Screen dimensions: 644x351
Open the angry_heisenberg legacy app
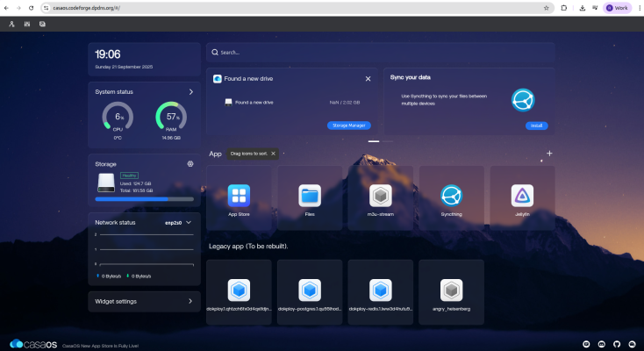(451, 292)
